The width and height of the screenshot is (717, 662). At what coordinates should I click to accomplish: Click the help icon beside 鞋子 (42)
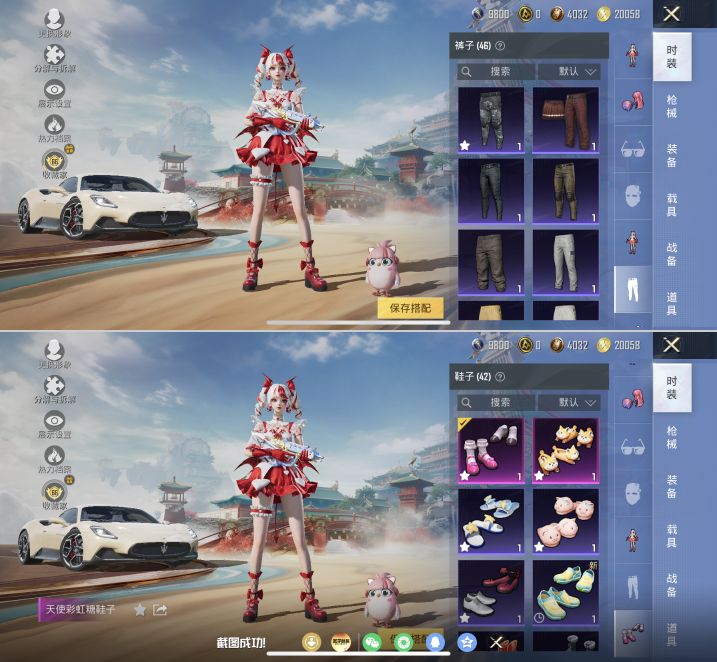click(500, 376)
